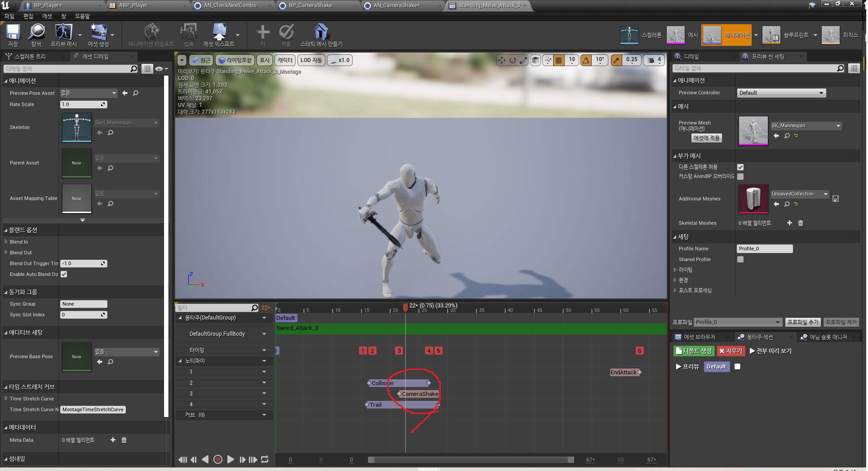
Task: Select the scale gizmo tool in viewport
Action: (523, 60)
